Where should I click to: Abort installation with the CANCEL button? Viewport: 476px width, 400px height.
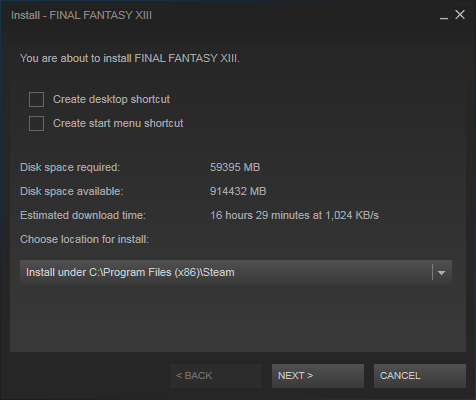(x=420, y=376)
